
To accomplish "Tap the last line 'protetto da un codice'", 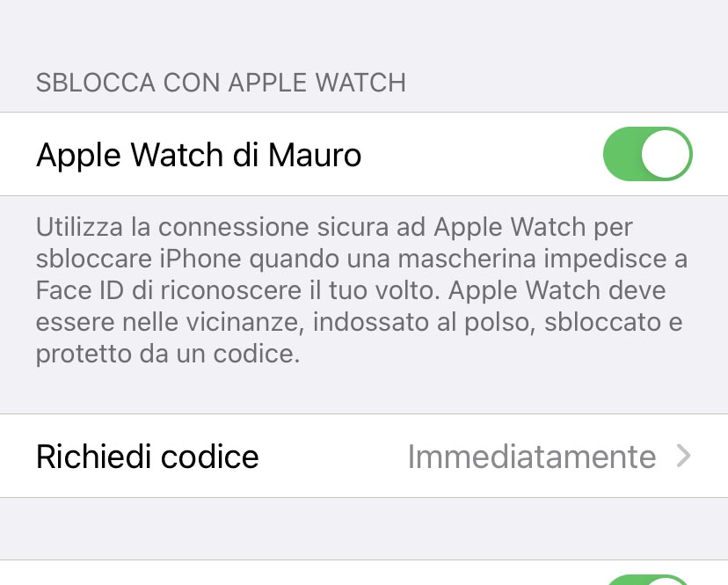I will pyautogui.click(x=168, y=354).
